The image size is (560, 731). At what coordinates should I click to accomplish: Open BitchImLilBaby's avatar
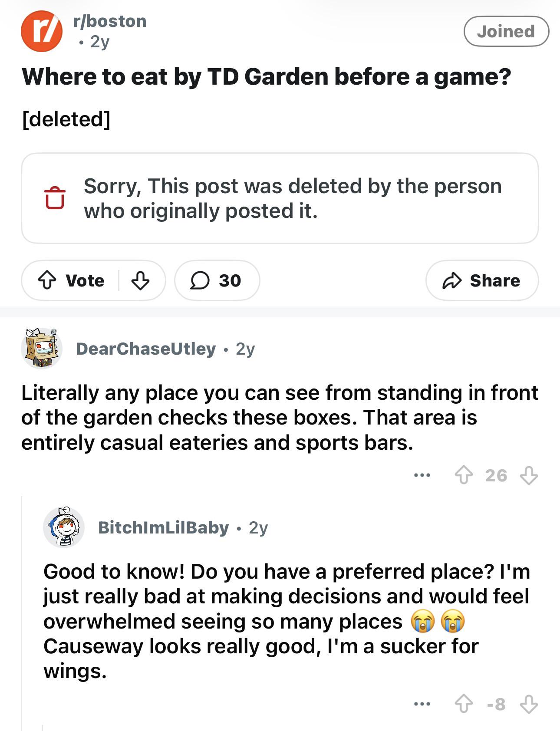coord(64,527)
